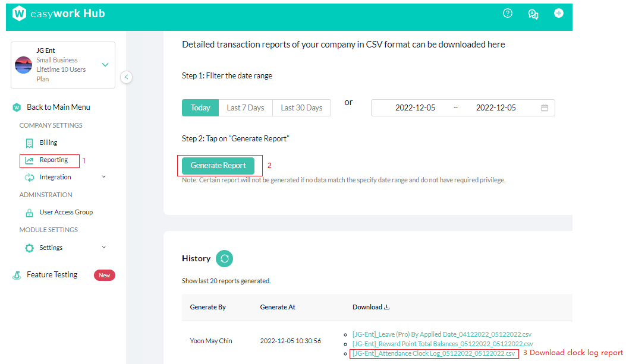The height and width of the screenshot is (364, 626).
Task: Click the start date 2022-12-05 field
Action: coord(415,107)
